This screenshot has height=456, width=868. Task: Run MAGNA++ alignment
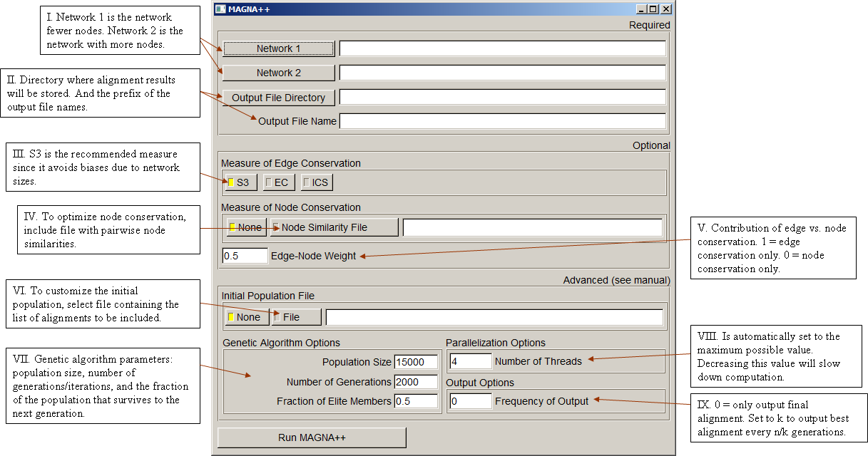312,437
